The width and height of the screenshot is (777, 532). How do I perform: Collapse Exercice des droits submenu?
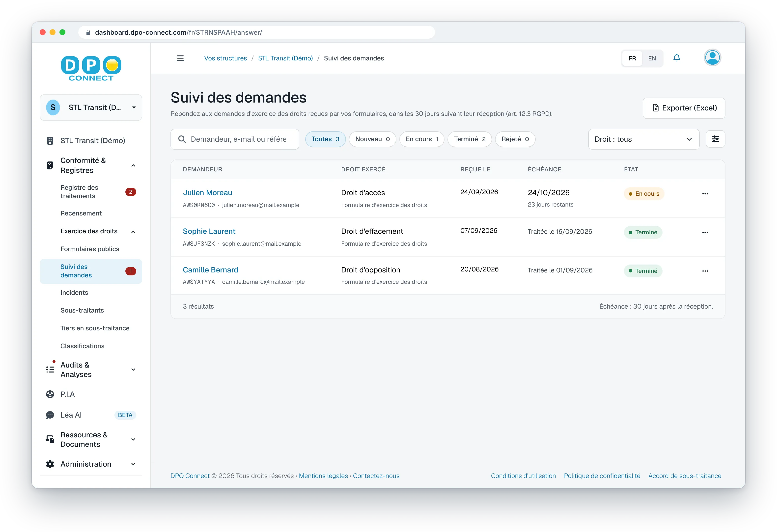(x=133, y=232)
